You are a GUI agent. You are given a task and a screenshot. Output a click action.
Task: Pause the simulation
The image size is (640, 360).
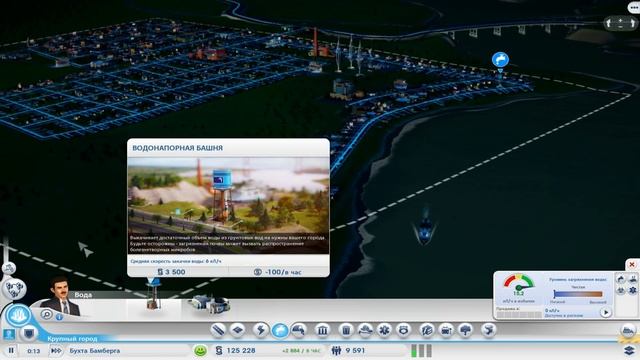[11, 351]
